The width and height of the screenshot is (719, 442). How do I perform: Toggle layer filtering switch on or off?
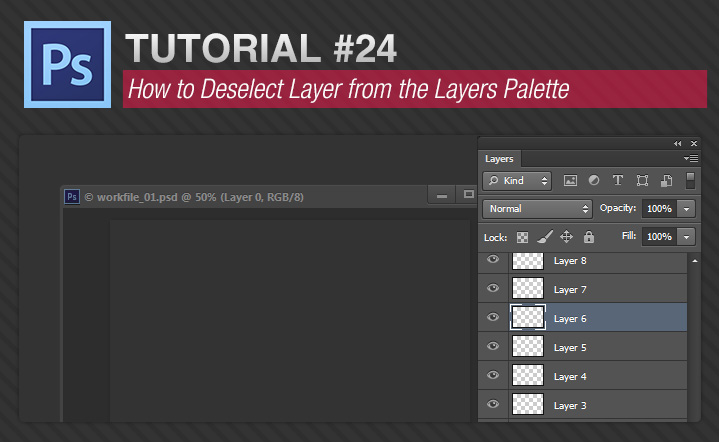tap(689, 181)
